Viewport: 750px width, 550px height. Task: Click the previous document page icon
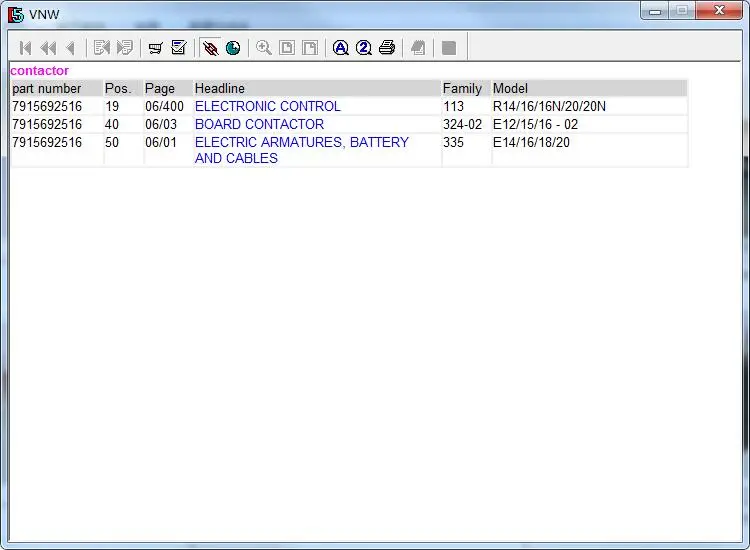(102, 48)
